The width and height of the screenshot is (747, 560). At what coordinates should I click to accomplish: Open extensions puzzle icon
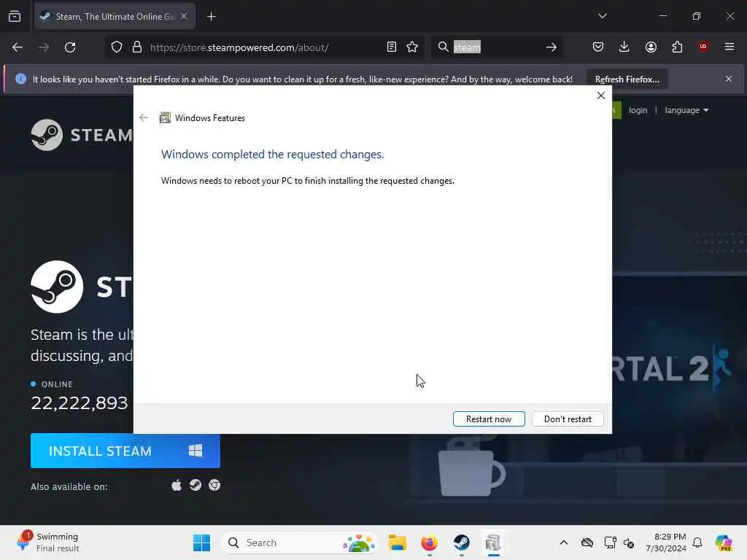677,47
